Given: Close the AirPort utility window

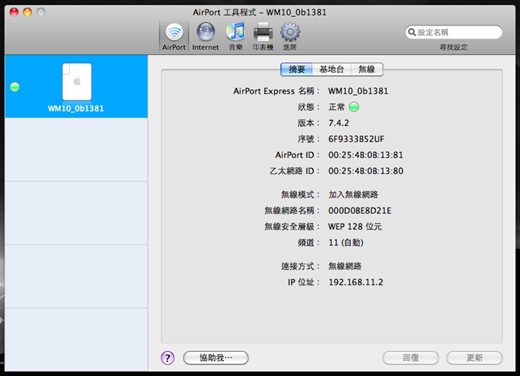Looking at the screenshot, I should coord(14,12).
